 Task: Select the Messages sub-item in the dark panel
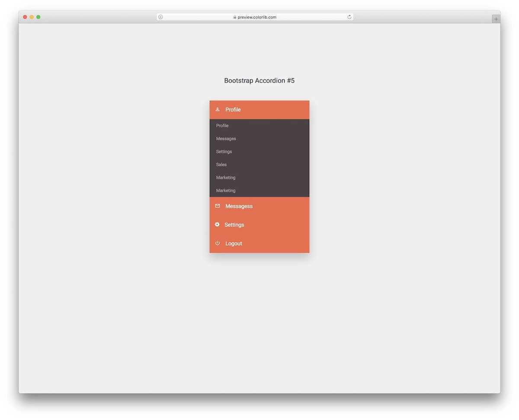pos(226,138)
